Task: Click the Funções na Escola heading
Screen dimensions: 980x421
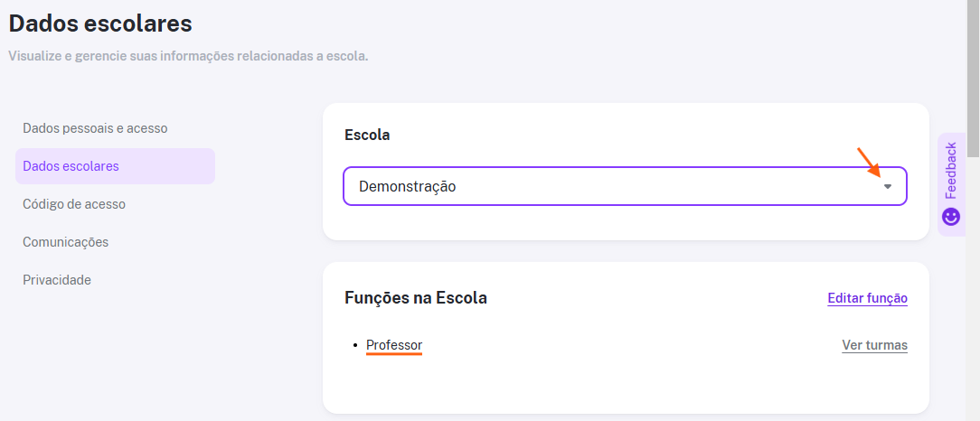Action: (x=416, y=298)
